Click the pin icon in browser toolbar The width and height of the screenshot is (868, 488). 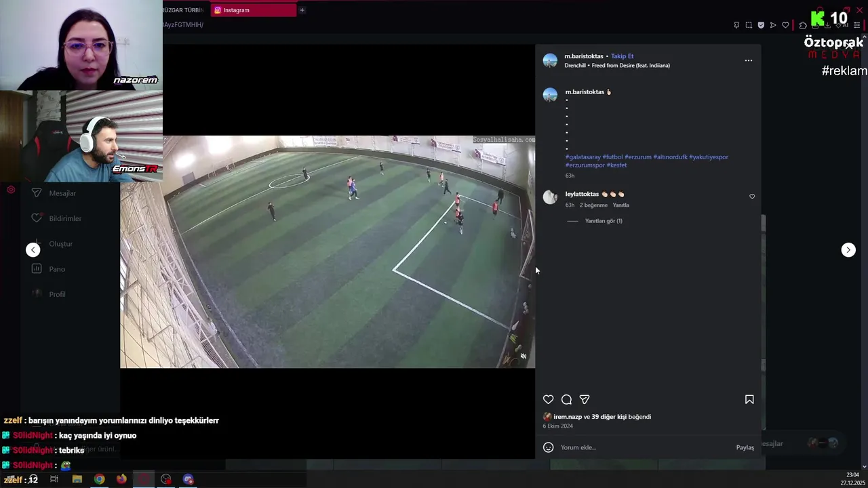[x=736, y=25]
